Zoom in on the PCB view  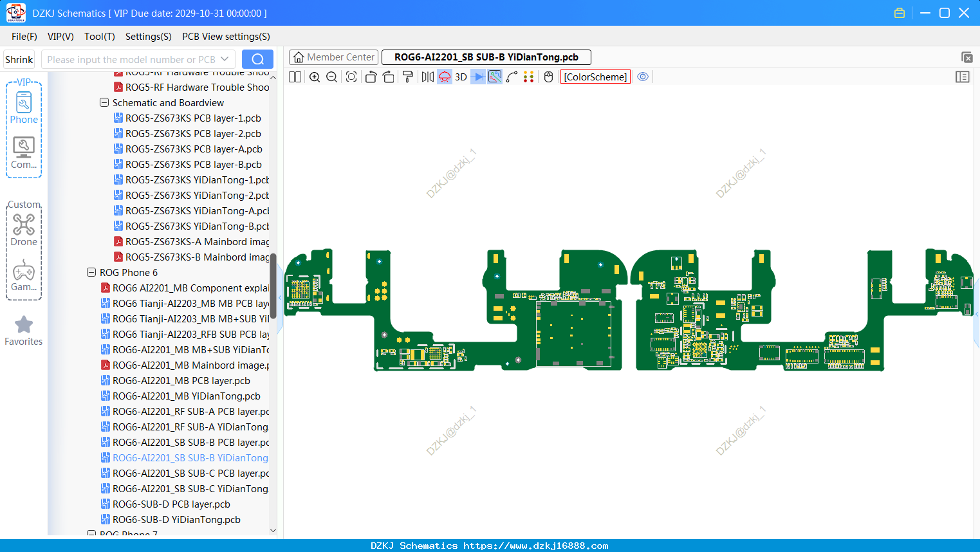pos(315,77)
